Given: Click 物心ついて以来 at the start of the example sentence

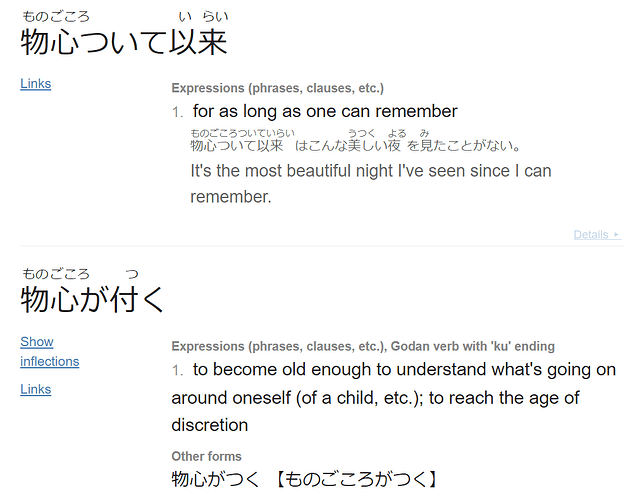Looking at the screenshot, I should [x=237, y=145].
